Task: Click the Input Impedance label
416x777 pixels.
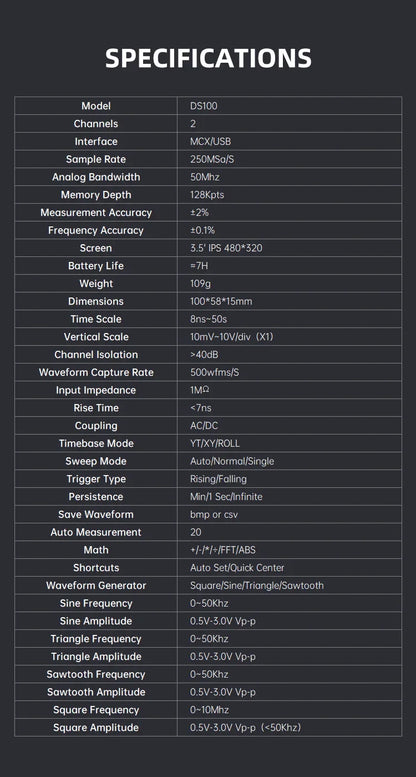Action: [96, 390]
